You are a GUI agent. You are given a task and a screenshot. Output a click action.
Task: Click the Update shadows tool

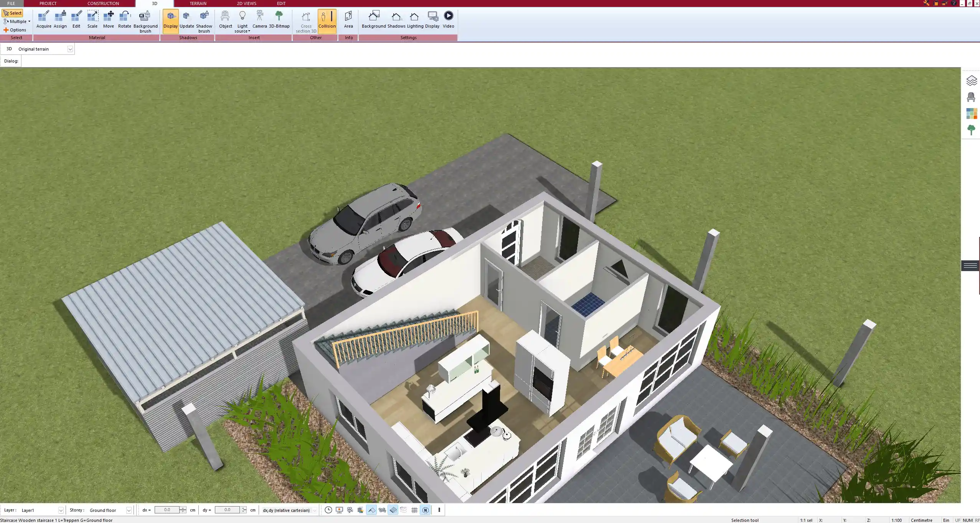(187, 20)
